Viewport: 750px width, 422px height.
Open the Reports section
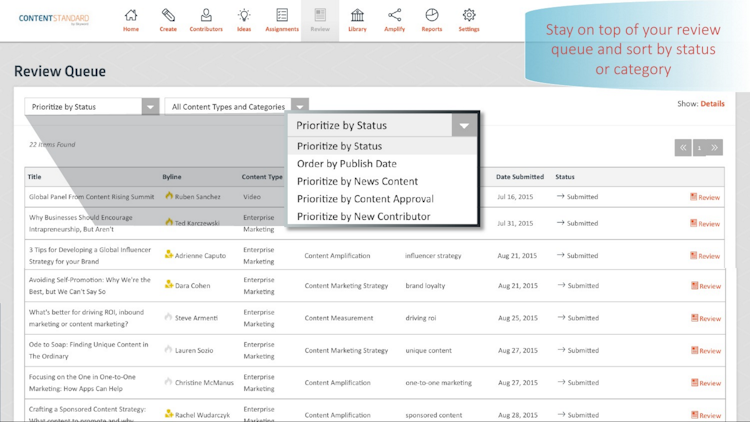click(431, 21)
